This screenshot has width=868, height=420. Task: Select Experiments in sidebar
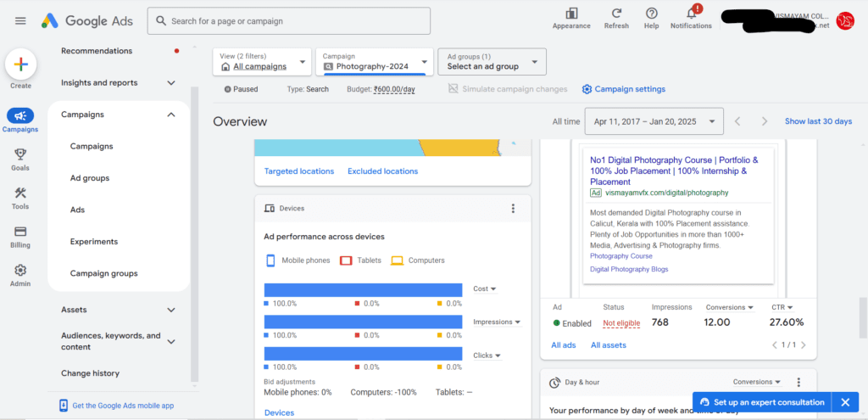click(x=94, y=242)
